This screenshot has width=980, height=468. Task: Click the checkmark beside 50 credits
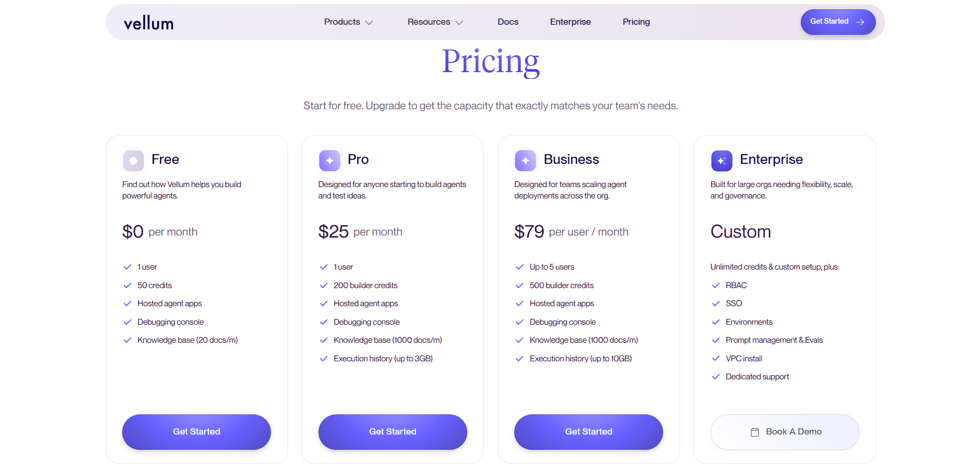click(127, 285)
